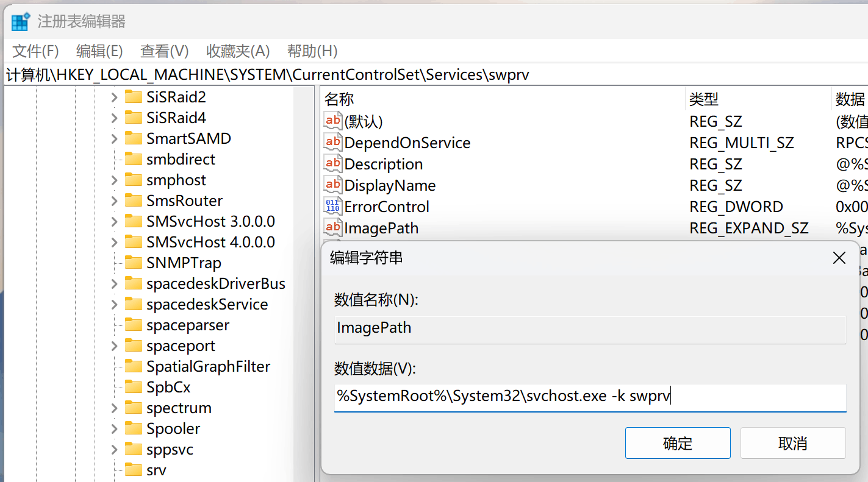Expand the SMSvcHost 3.0.0.0 key
The height and width of the screenshot is (482, 868).
(x=114, y=221)
